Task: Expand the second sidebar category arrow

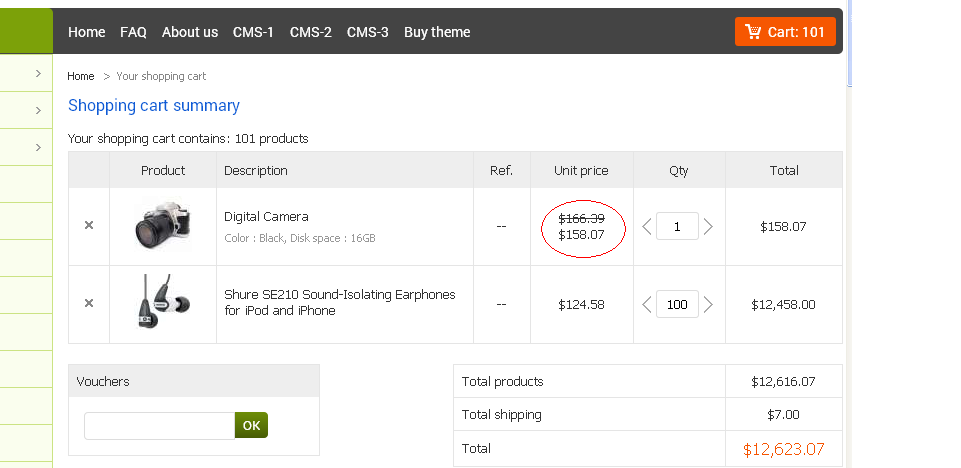Action: coord(37,110)
